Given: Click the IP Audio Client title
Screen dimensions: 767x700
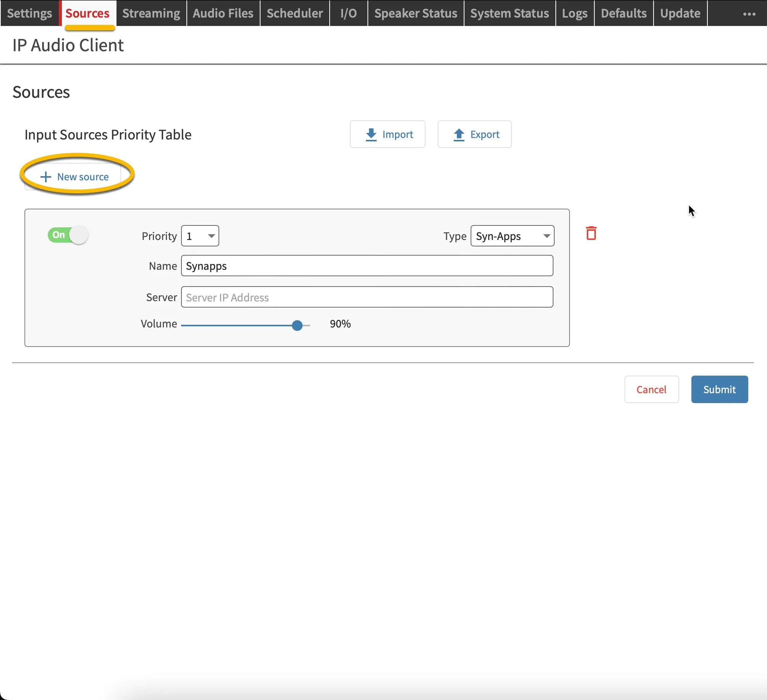Looking at the screenshot, I should coord(68,45).
